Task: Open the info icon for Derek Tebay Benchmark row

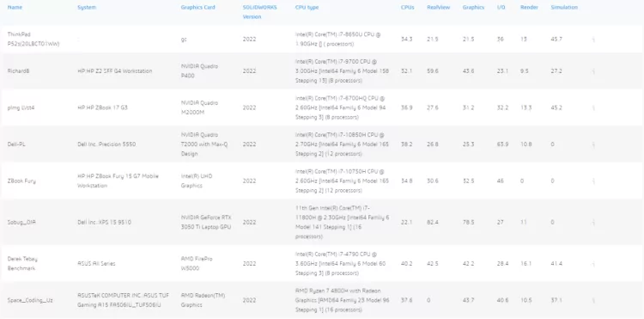Action: tap(593, 264)
